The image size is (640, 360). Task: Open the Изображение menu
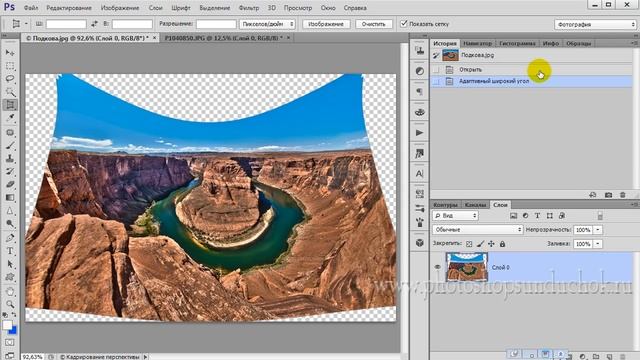120,8
